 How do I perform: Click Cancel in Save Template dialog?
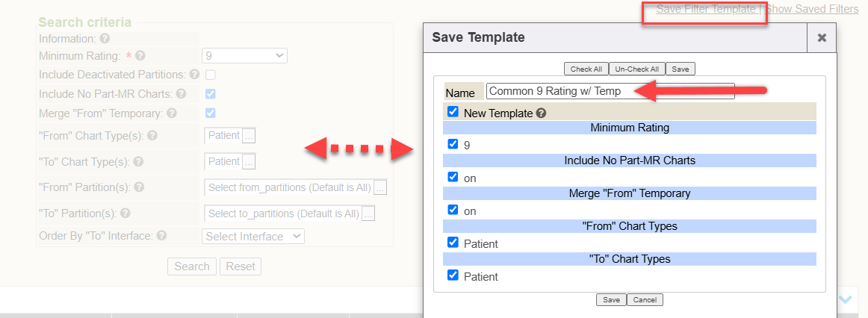pyautogui.click(x=645, y=299)
